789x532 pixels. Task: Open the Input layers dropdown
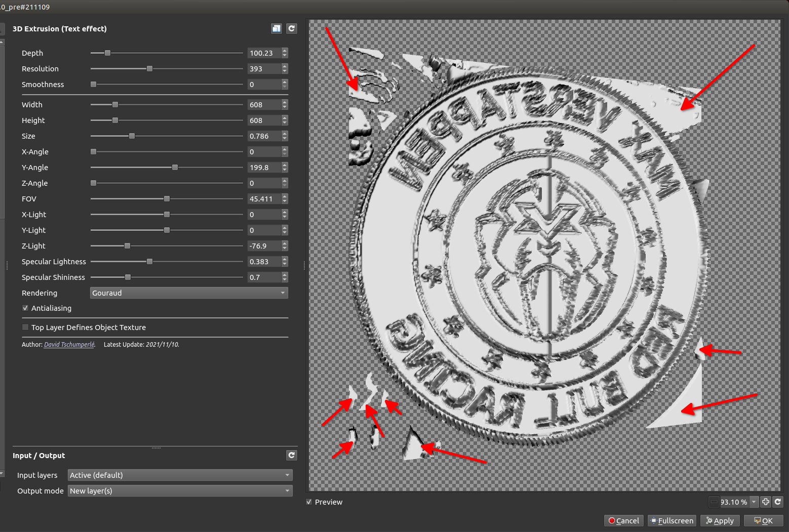(x=180, y=475)
